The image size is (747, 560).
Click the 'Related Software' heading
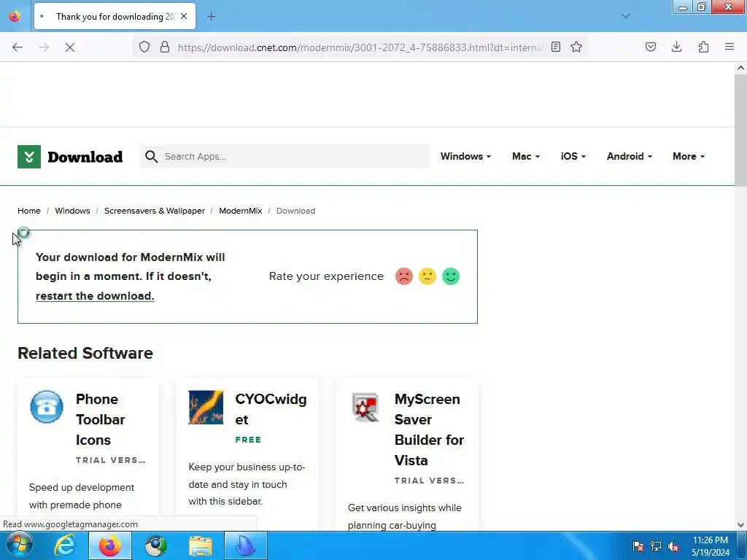point(85,353)
